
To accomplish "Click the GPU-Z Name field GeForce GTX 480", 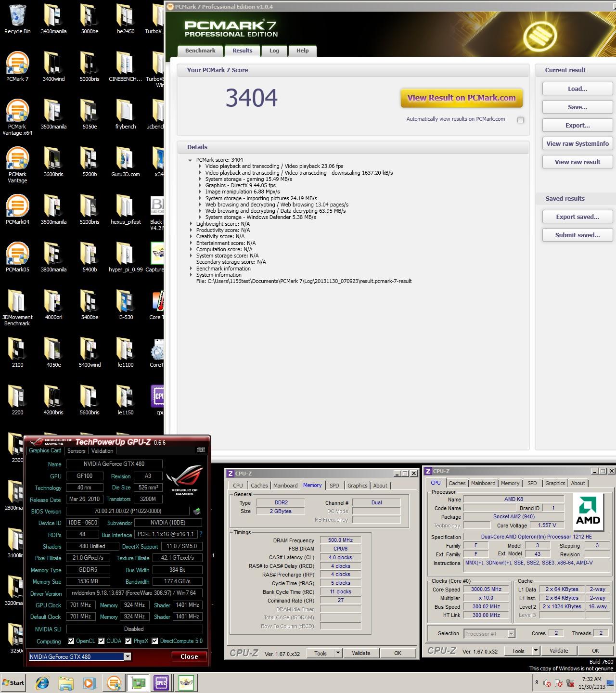I will [x=114, y=464].
